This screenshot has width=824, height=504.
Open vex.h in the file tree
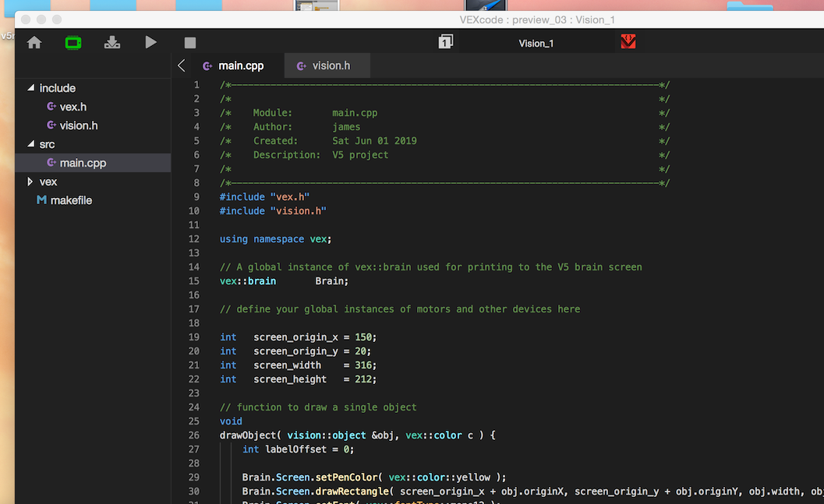[x=72, y=107]
